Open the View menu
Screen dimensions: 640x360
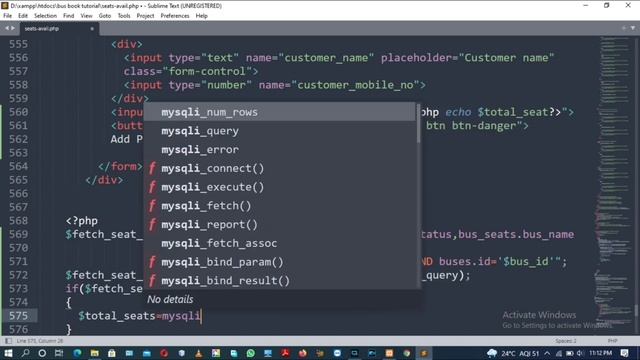(x=87, y=16)
